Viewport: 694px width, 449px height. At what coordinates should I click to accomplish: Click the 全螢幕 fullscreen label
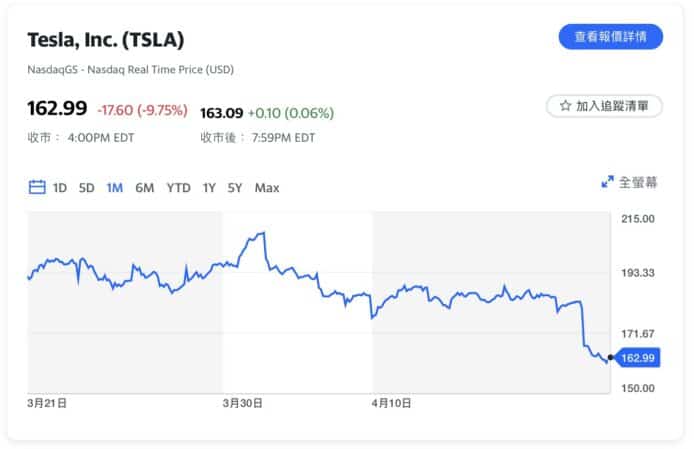coord(638,182)
